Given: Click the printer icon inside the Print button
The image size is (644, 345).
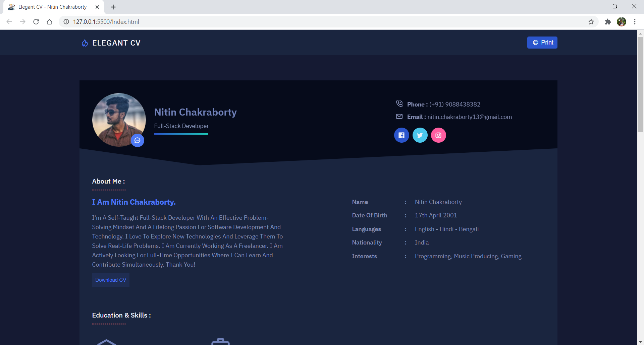Looking at the screenshot, I should pyautogui.click(x=536, y=43).
